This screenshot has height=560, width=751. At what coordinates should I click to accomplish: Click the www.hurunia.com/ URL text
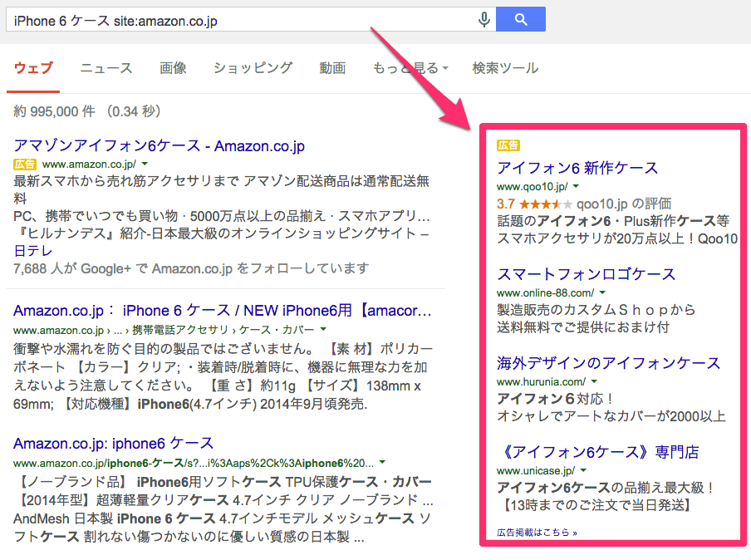pyautogui.click(x=541, y=382)
